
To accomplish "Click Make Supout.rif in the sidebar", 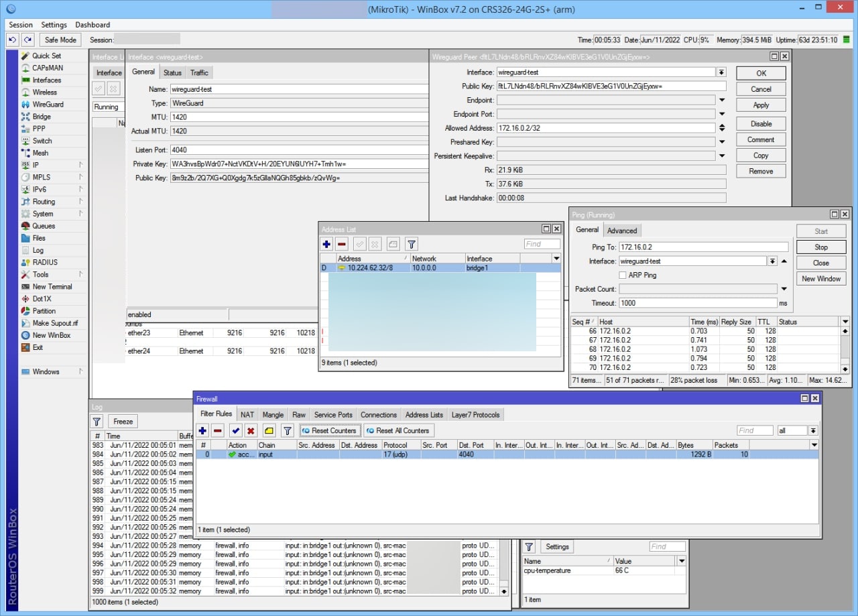I will [x=55, y=323].
